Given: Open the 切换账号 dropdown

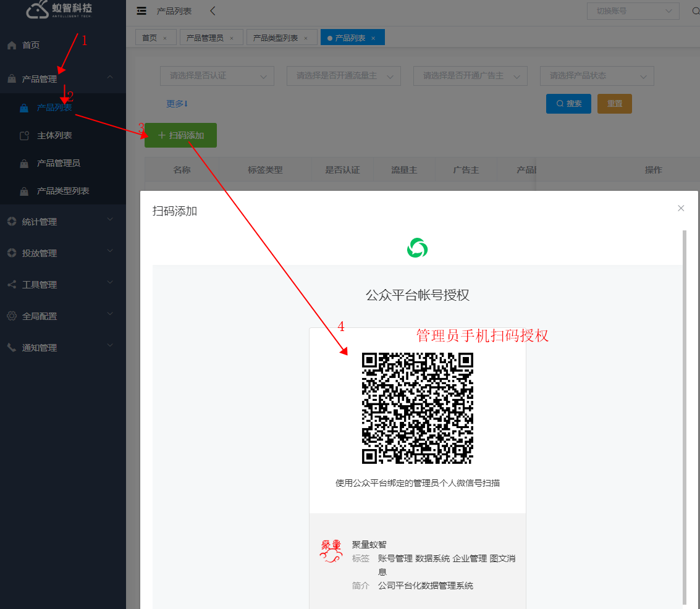Looking at the screenshot, I should 633,11.
